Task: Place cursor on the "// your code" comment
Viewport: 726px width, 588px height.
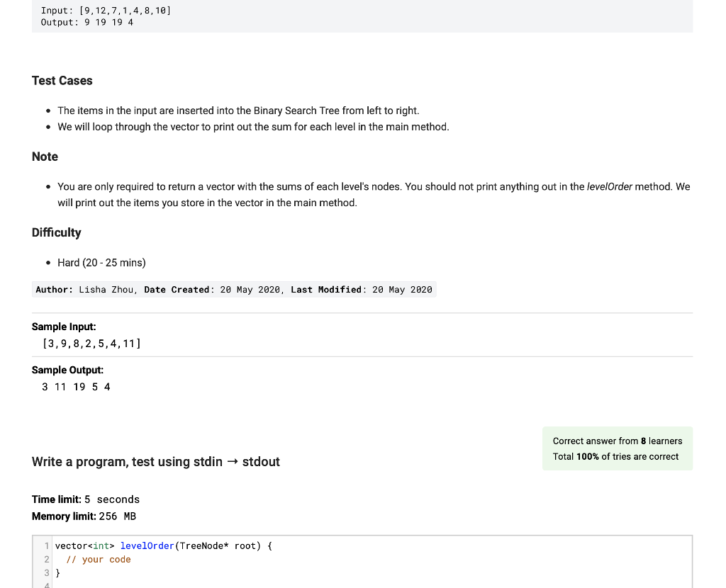Action: 99,560
